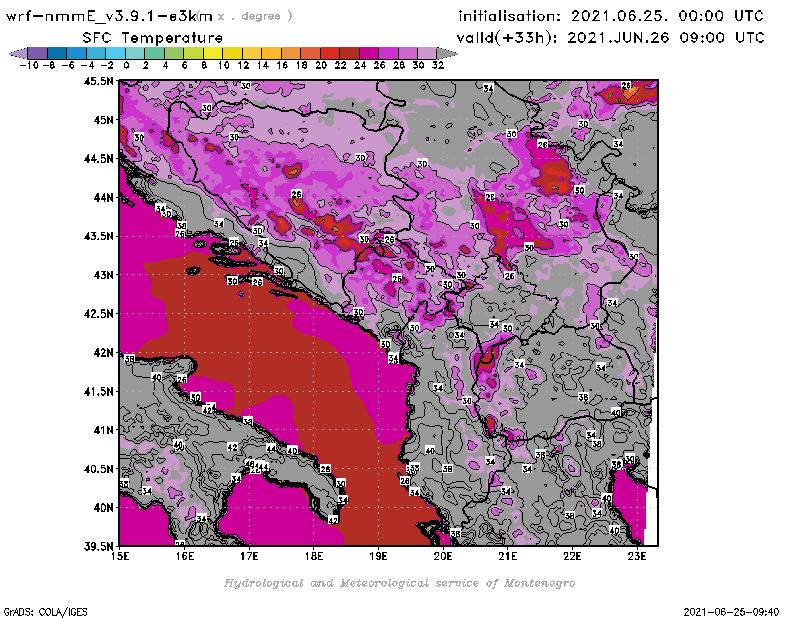Click the 45N latitude axis label
The height and width of the screenshot is (618, 800).
point(104,120)
